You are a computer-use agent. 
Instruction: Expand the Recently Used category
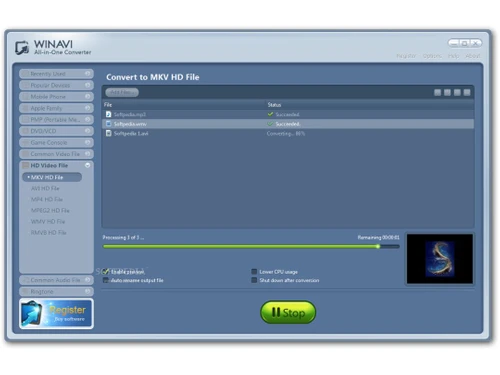[56, 74]
